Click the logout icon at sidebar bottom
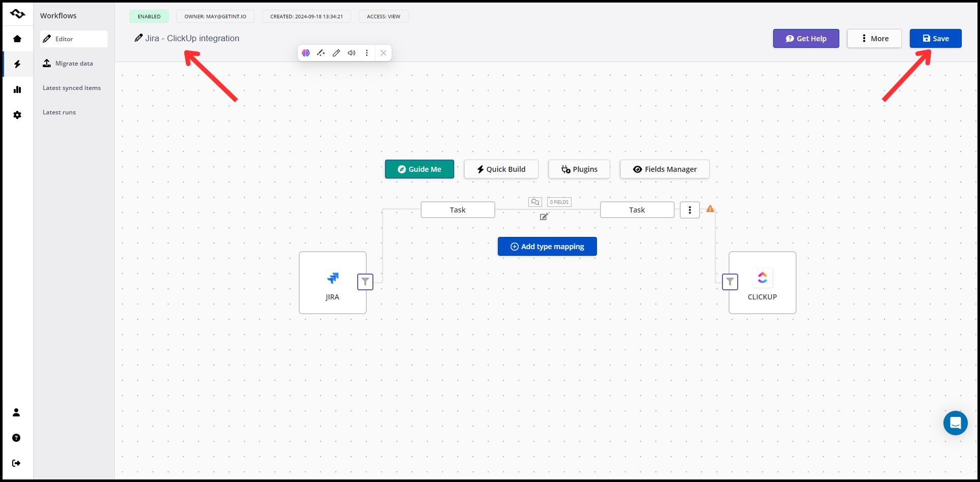Screen dimensions: 980x482 click(16, 463)
